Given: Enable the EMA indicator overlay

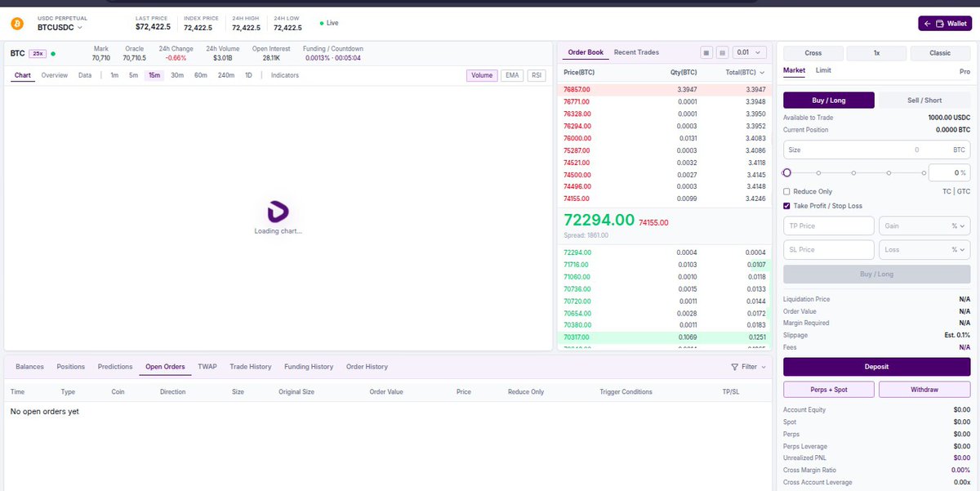Looking at the screenshot, I should tap(511, 74).
